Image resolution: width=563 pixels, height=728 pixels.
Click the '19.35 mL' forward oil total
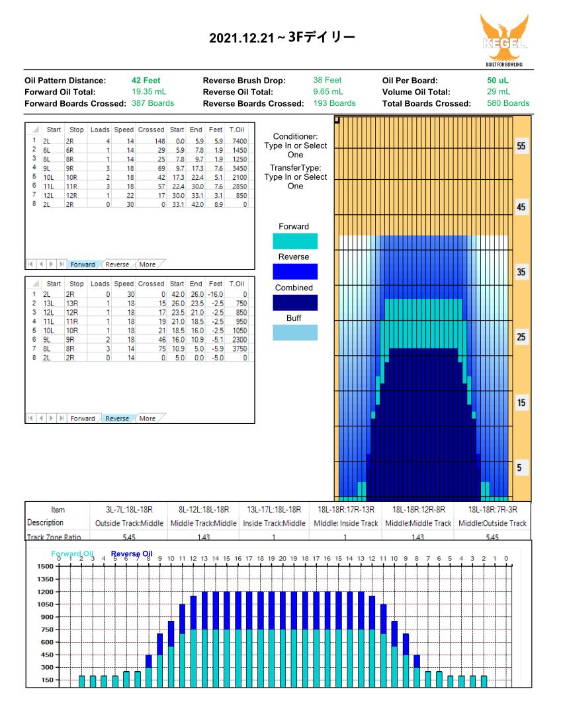click(x=149, y=91)
